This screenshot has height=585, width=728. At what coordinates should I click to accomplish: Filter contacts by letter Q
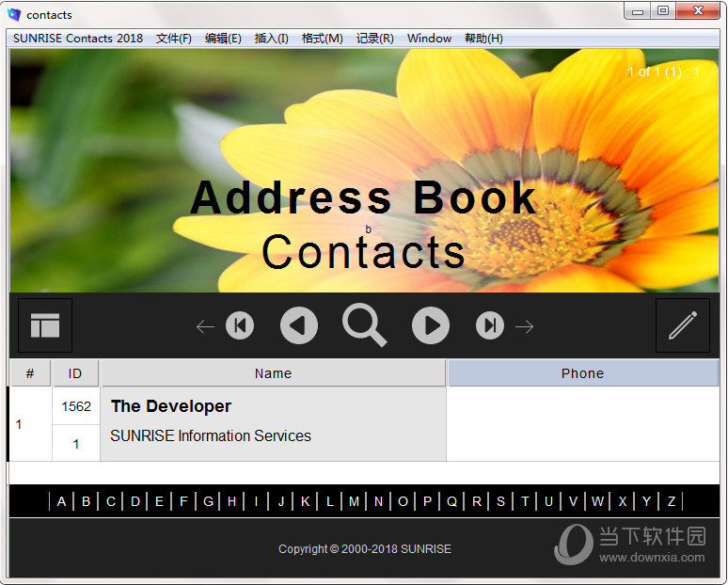click(x=451, y=501)
